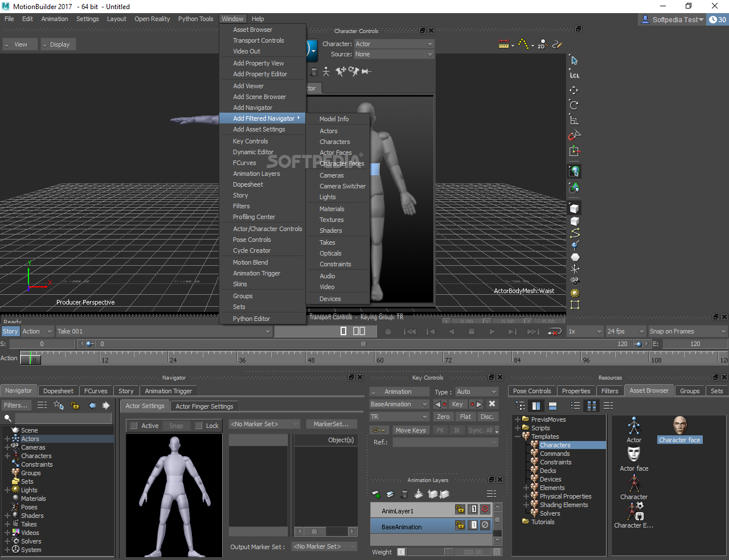The width and height of the screenshot is (729, 560).
Task: Click the Zero button in Key Controls
Action: [443, 417]
